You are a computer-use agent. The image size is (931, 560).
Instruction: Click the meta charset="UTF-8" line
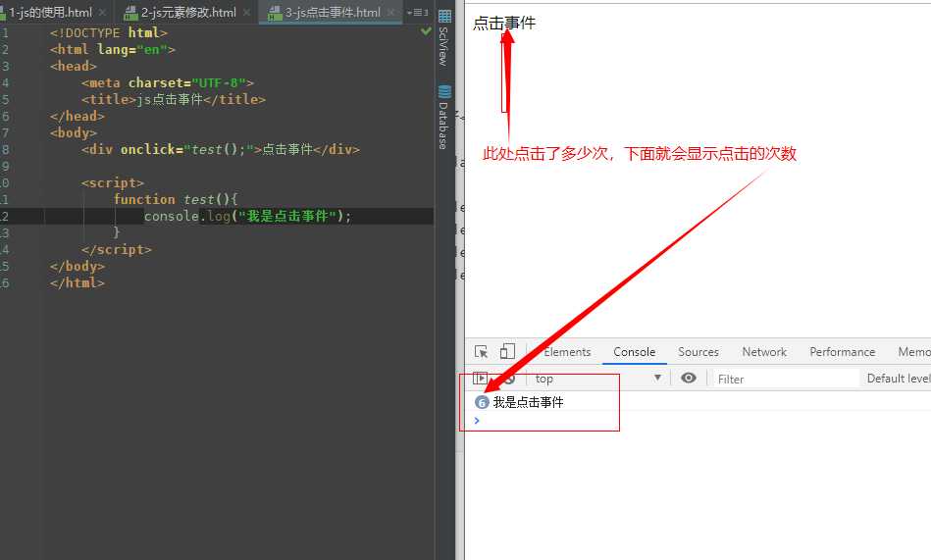tap(168, 83)
